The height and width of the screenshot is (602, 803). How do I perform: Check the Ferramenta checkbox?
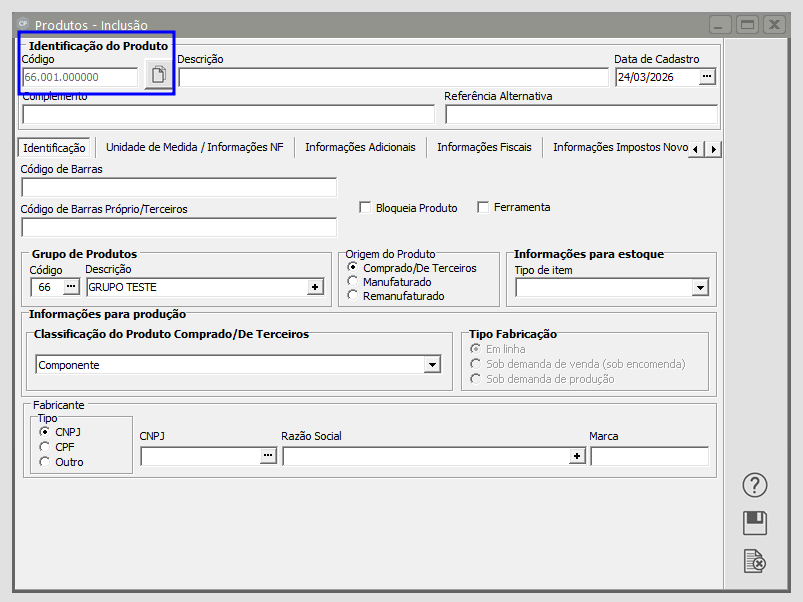(x=483, y=207)
